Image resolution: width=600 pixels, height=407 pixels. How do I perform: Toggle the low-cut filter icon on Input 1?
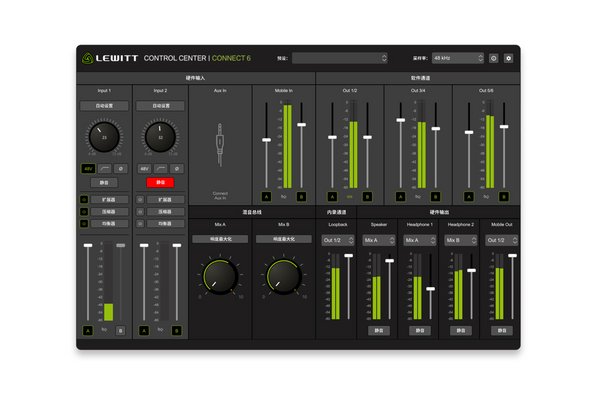click(x=103, y=168)
